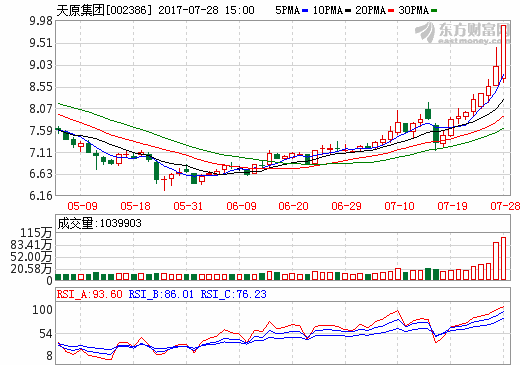Image resolution: width=520 pixels, height=365 pixels.
Task: Click the 5PMA legend label
Action: (x=287, y=10)
